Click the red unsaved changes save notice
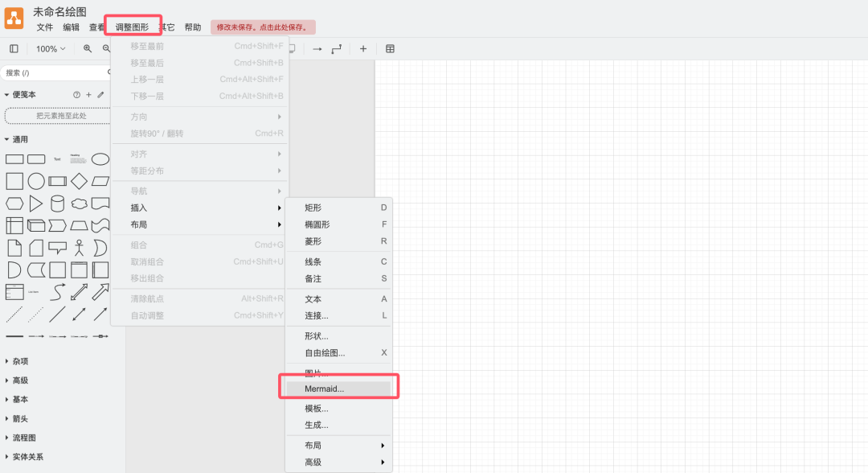868x473 pixels. (263, 27)
